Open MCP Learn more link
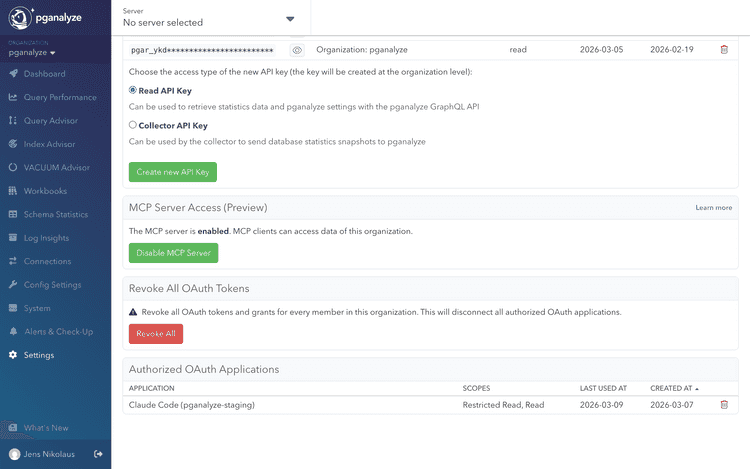This screenshot has height=469, width=750. [714, 207]
